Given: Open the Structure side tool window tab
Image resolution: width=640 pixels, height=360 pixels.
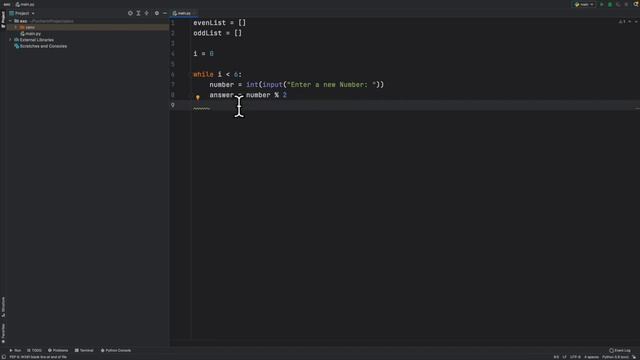Looking at the screenshot, I should tap(3, 307).
